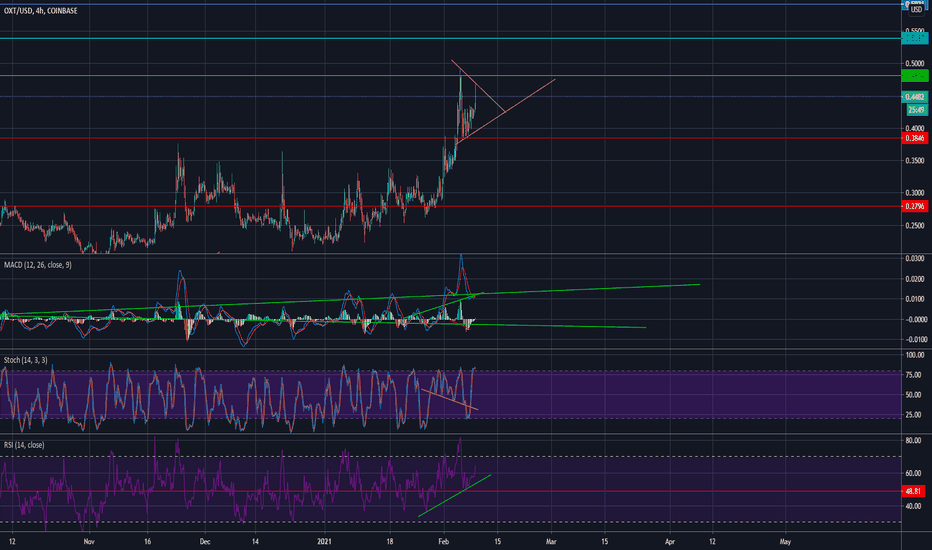Click the red 0.3846 price line label
Viewport: 932px width, 550px height.
pos(914,138)
